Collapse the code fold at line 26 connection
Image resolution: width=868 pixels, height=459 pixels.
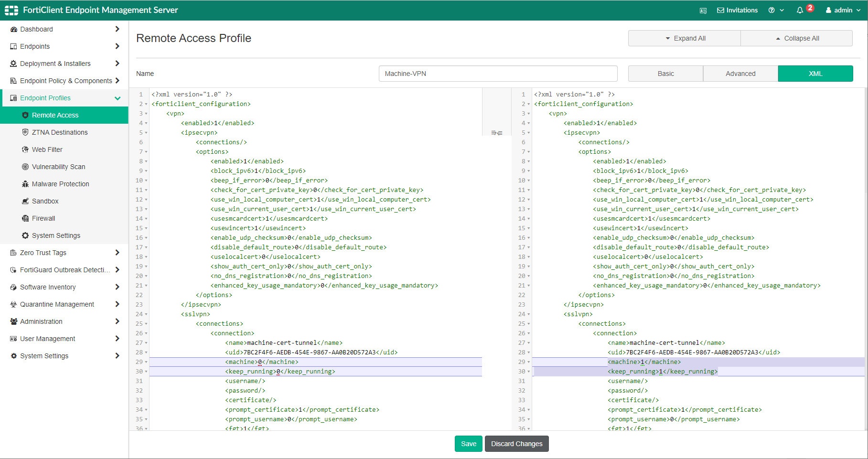[x=147, y=333]
